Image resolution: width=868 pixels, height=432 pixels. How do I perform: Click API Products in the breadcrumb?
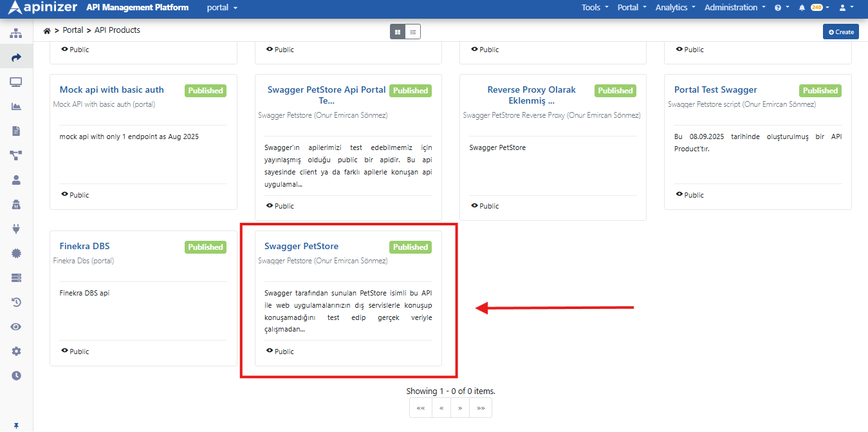(x=117, y=30)
